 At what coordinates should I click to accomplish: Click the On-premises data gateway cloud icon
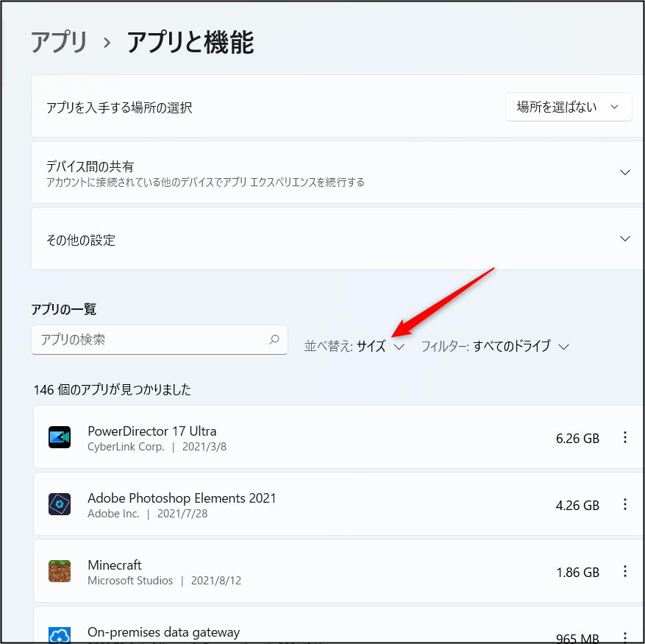pyautogui.click(x=60, y=635)
